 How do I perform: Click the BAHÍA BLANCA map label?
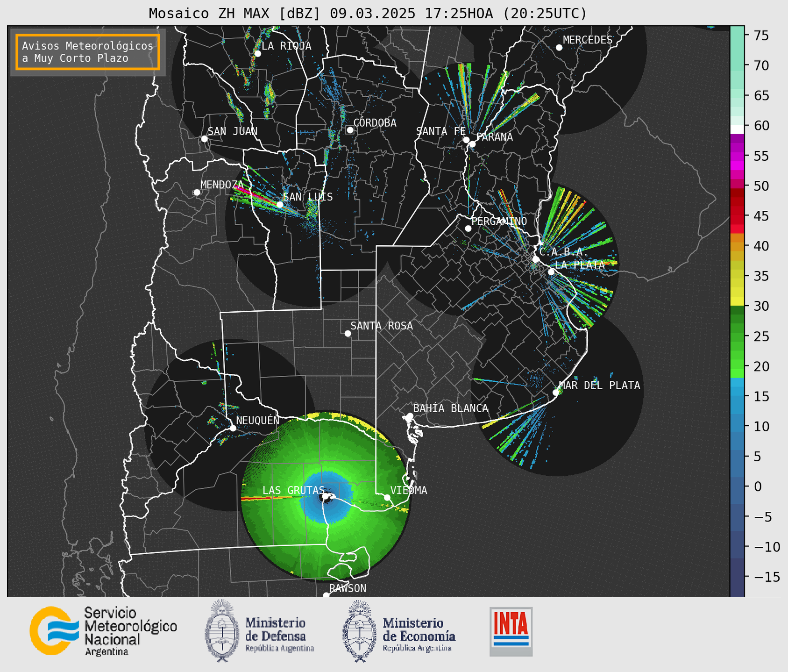click(451, 408)
